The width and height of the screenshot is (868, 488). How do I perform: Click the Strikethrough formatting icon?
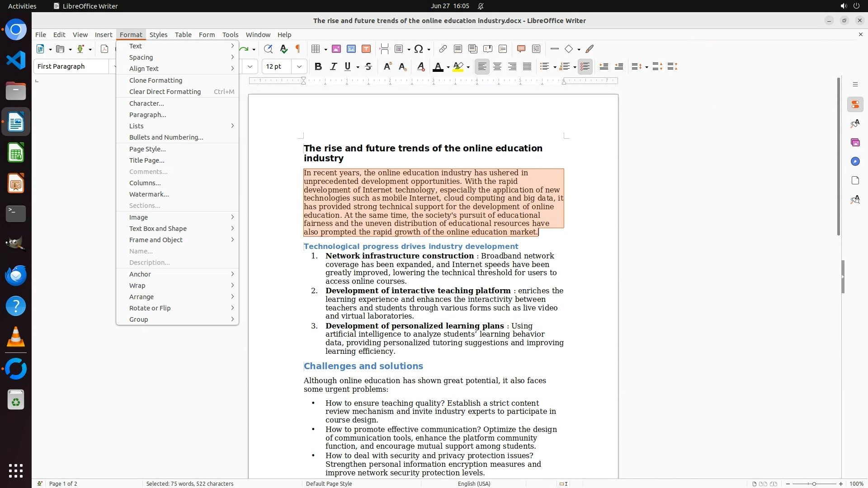point(368,66)
